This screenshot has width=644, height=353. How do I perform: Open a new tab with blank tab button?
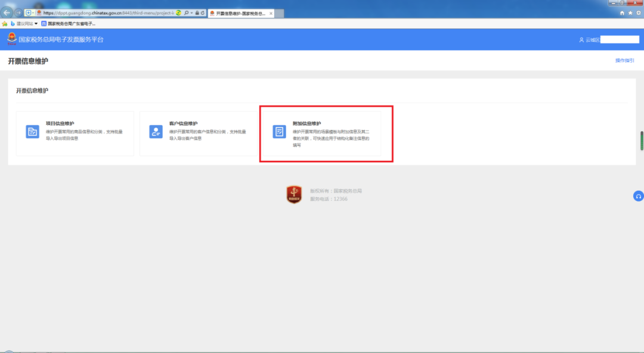click(279, 14)
